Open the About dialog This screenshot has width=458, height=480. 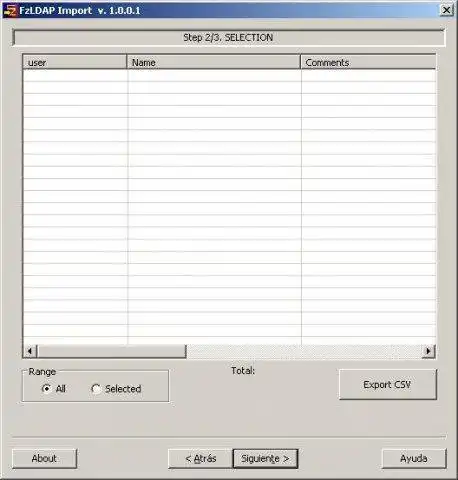pos(44,459)
